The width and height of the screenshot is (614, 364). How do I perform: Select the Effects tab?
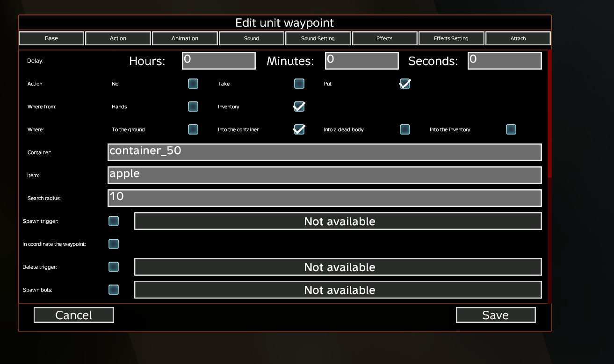384,38
